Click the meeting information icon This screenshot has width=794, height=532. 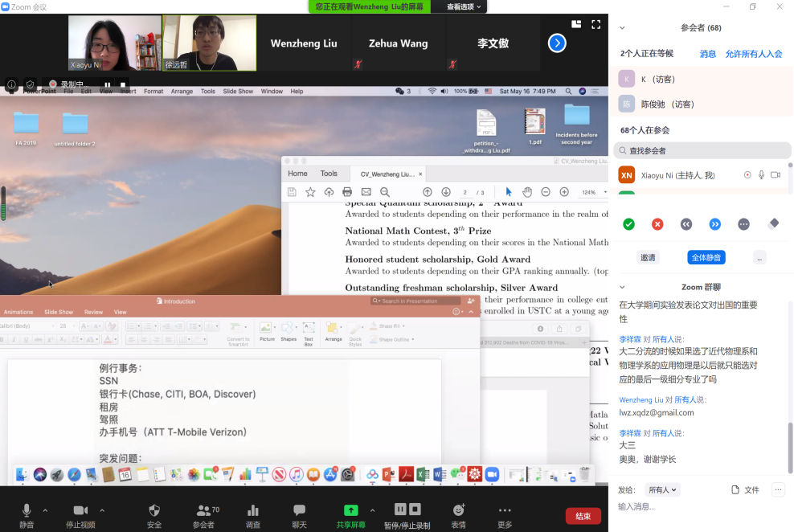click(11, 84)
